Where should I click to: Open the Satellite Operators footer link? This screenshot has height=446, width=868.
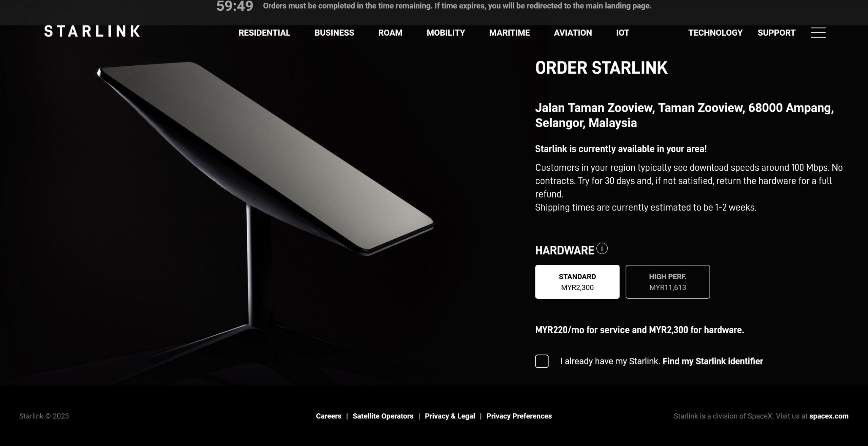(383, 416)
